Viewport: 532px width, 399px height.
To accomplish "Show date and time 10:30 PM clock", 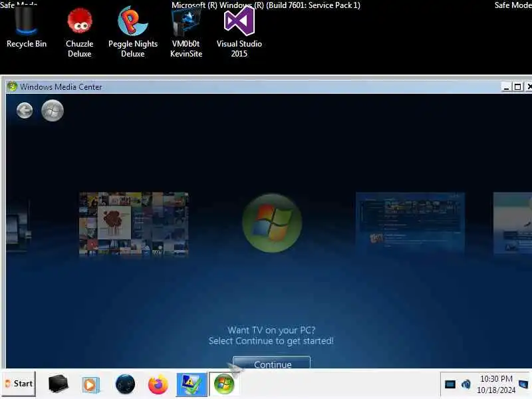I will pyautogui.click(x=496, y=384).
